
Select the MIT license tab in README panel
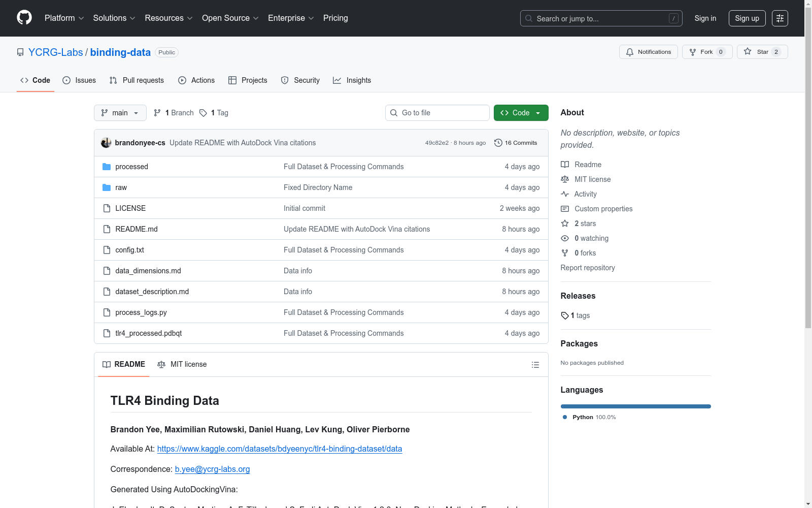182,364
